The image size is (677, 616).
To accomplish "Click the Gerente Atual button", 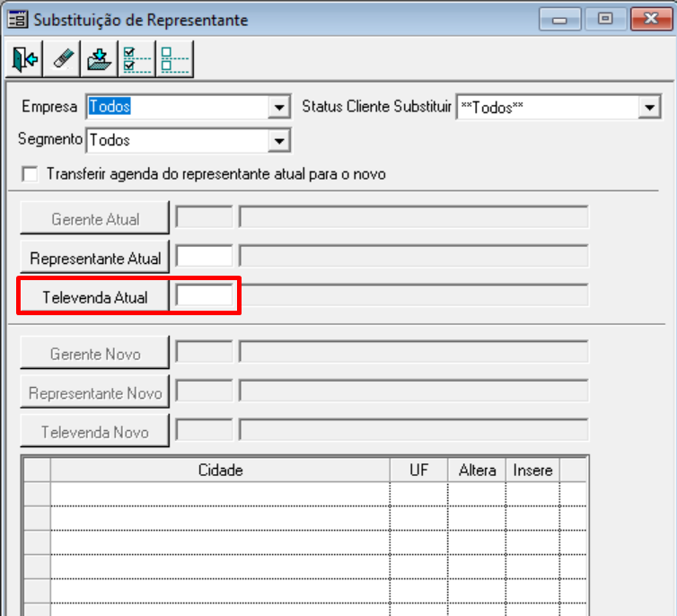I will [95, 218].
